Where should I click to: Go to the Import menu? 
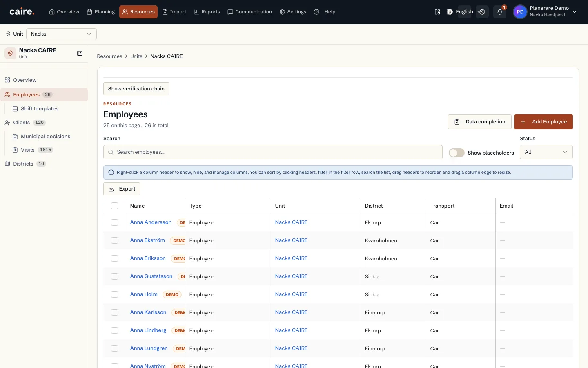(x=174, y=12)
